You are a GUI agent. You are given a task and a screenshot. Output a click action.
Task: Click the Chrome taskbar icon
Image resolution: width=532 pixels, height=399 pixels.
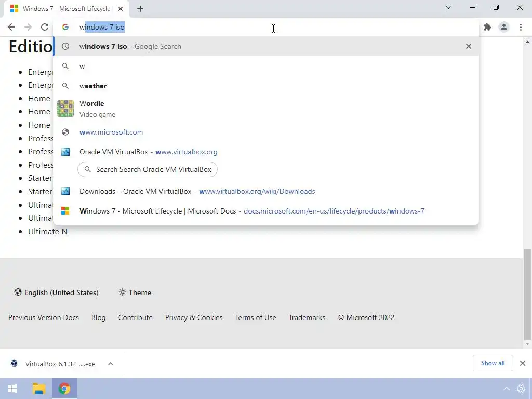point(64,389)
